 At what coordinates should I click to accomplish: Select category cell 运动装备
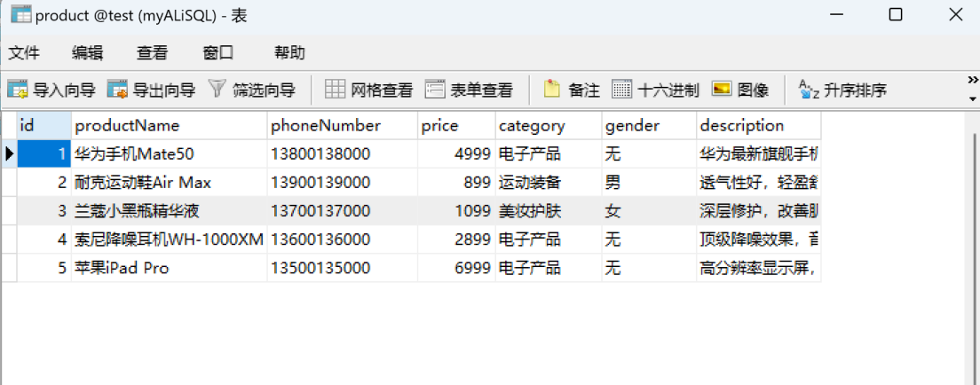click(549, 183)
